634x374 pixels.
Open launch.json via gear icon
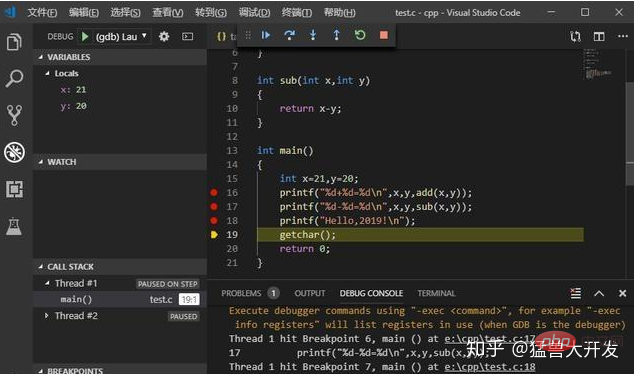(x=164, y=36)
